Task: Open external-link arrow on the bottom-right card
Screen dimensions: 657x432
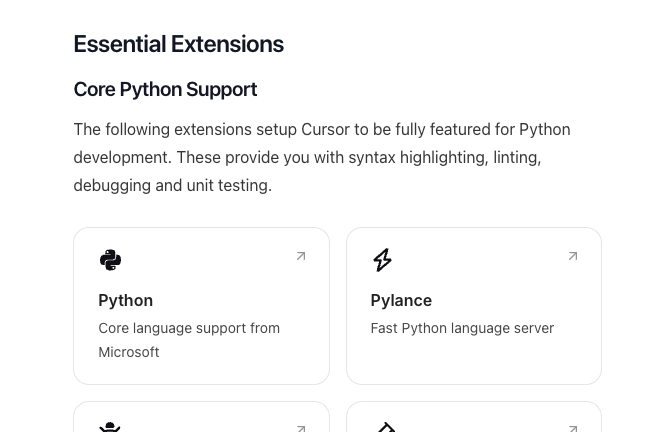Action: pyautogui.click(x=573, y=429)
